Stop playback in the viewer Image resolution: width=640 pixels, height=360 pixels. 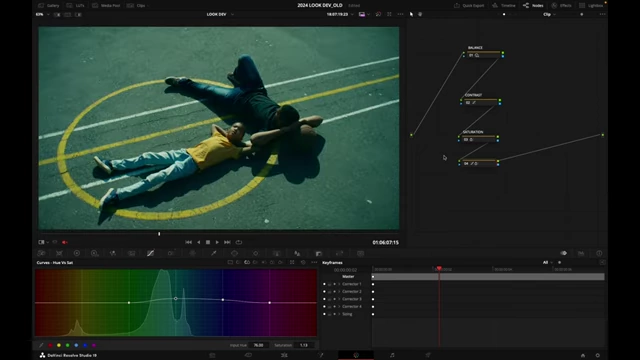click(x=208, y=242)
